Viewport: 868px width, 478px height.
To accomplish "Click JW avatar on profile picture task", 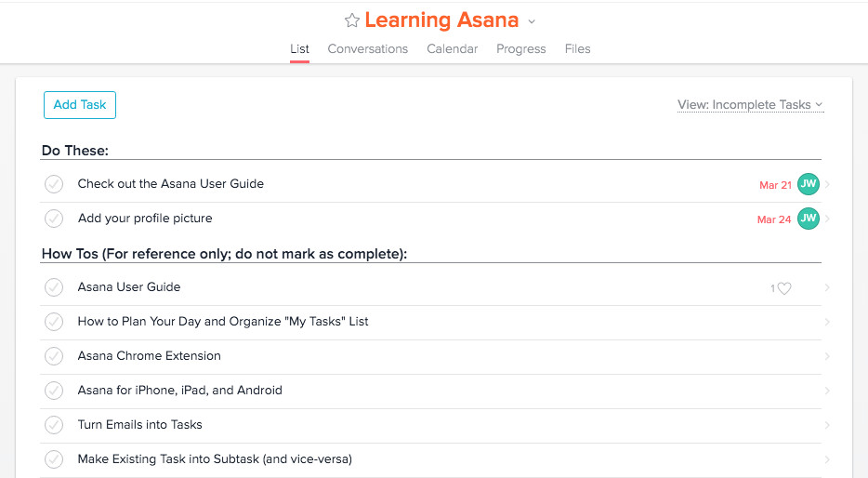I will point(809,219).
